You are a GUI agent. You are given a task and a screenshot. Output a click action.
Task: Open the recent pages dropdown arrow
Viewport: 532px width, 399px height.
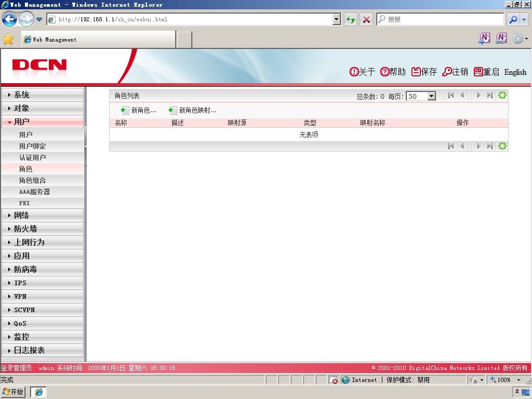(39, 19)
